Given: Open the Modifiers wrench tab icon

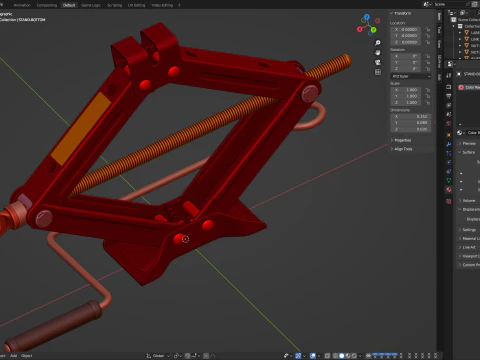Looking at the screenshot, I should tap(449, 144).
